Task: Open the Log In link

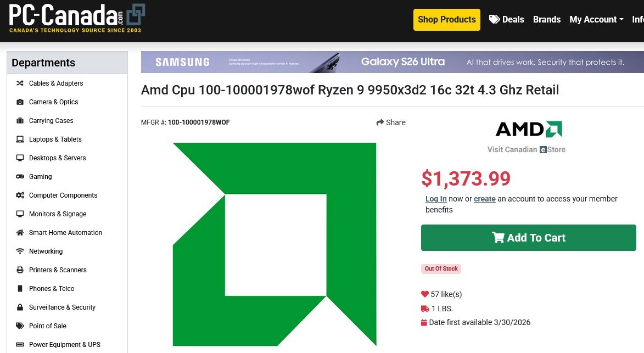Action: [x=436, y=199]
